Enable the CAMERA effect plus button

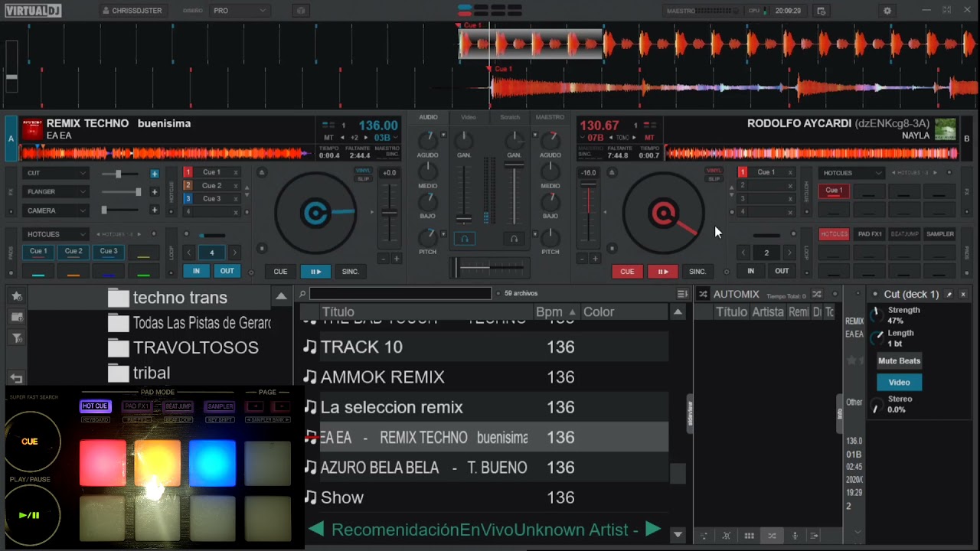click(154, 210)
